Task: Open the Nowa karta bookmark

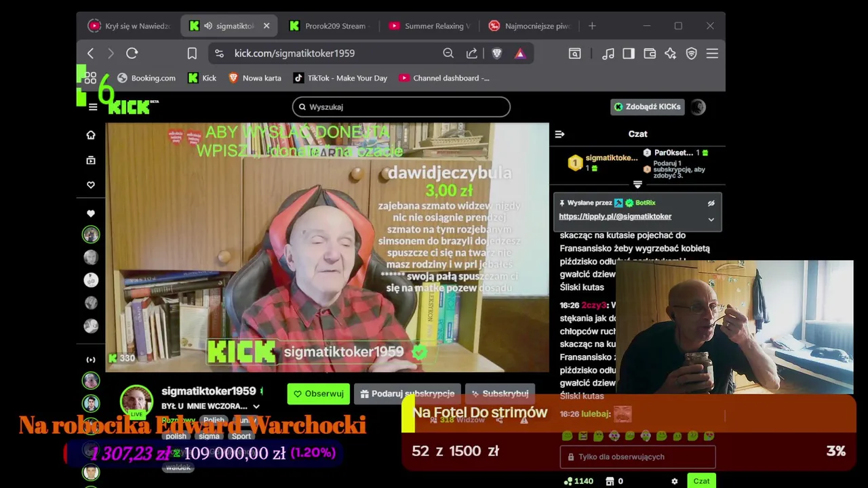Action: click(255, 78)
